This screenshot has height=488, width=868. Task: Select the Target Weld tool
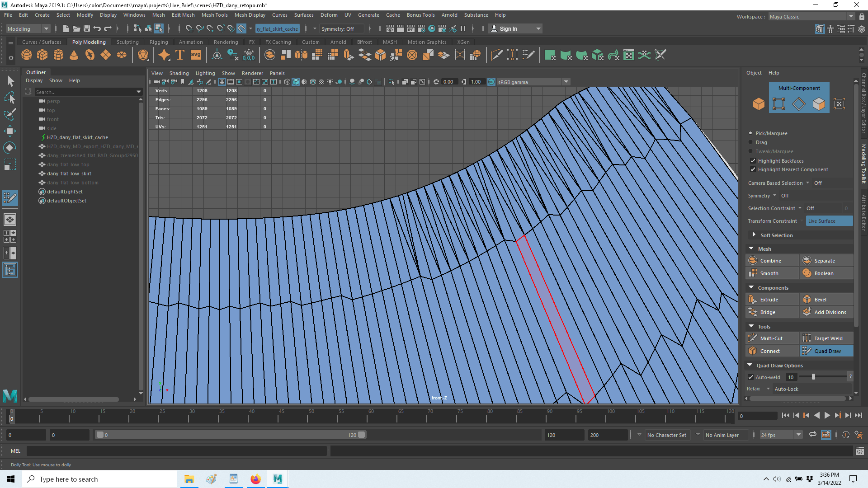828,338
